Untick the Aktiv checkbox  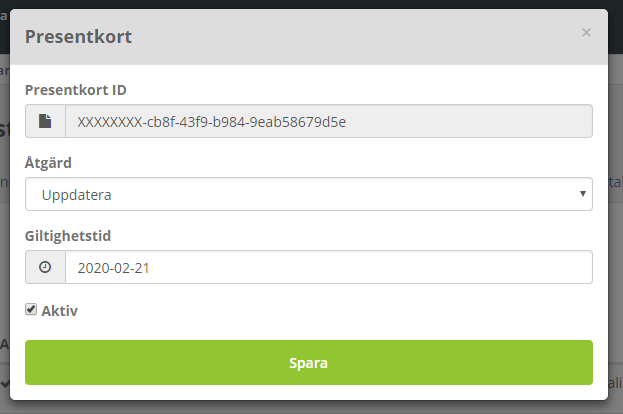[31, 309]
